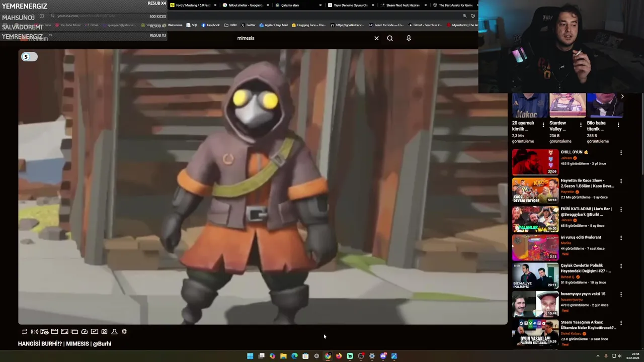Toggle the loop icon below the video
The width and height of the screenshot is (644, 362).
(24, 332)
